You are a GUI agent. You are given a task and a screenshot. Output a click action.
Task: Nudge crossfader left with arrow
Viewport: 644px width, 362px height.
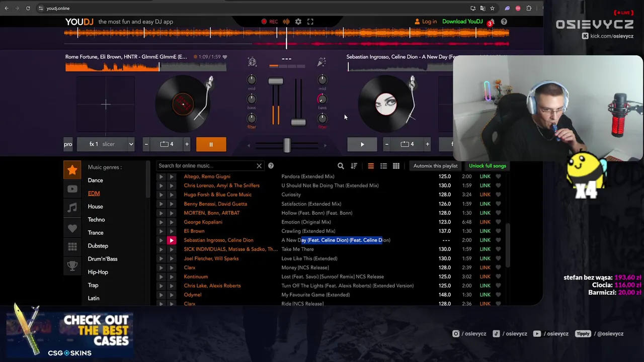pos(249,145)
